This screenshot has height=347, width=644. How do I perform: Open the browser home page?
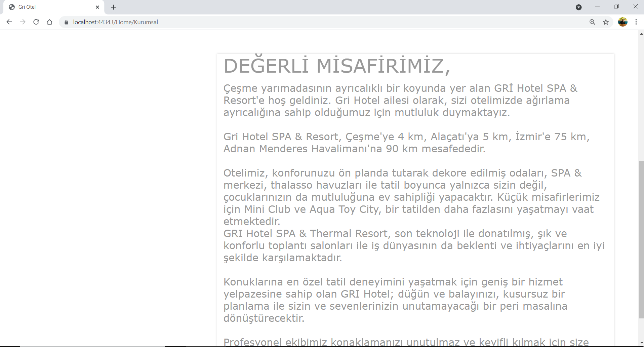click(49, 22)
